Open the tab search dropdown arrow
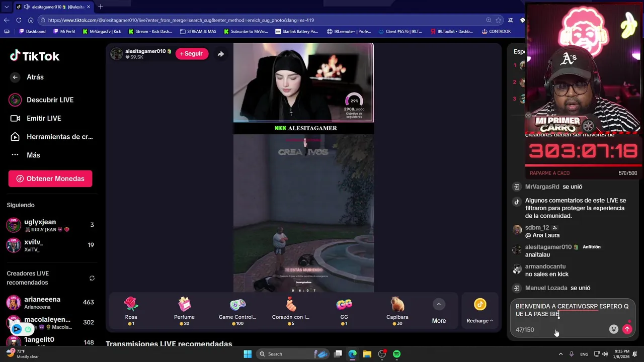This screenshot has height=362, width=644. pyautogui.click(x=7, y=7)
